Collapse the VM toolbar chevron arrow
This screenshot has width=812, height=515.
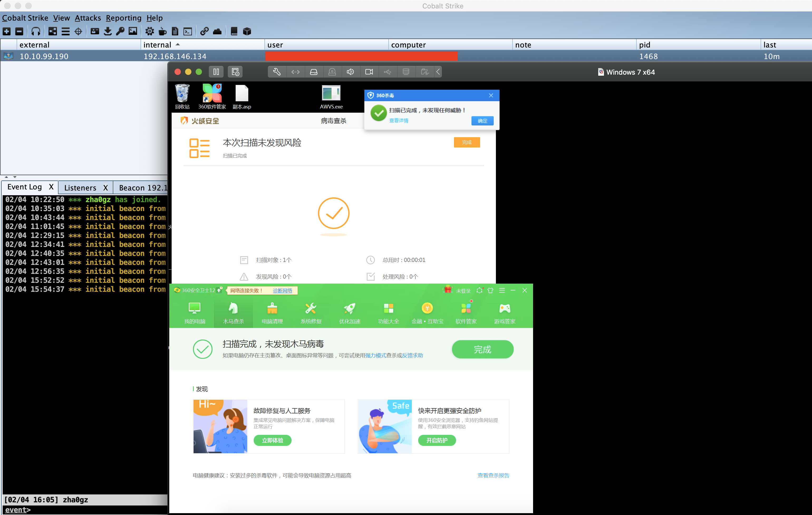tap(438, 72)
